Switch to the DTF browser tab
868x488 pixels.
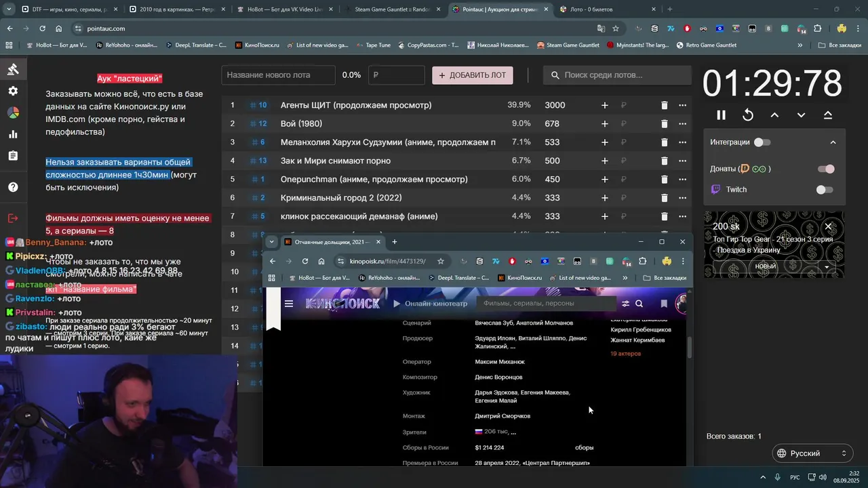68,9
